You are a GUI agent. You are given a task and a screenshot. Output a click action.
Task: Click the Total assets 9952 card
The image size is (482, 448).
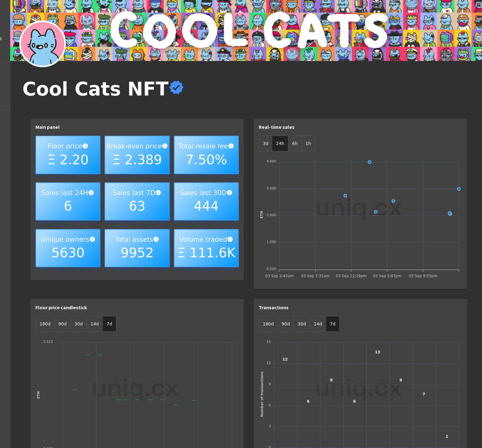[137, 248]
